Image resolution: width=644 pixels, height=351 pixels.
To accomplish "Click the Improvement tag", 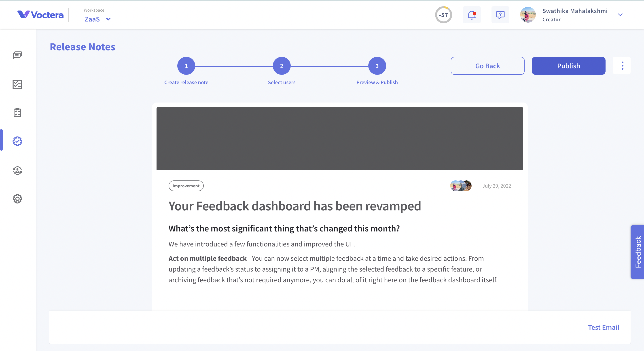I will (186, 186).
